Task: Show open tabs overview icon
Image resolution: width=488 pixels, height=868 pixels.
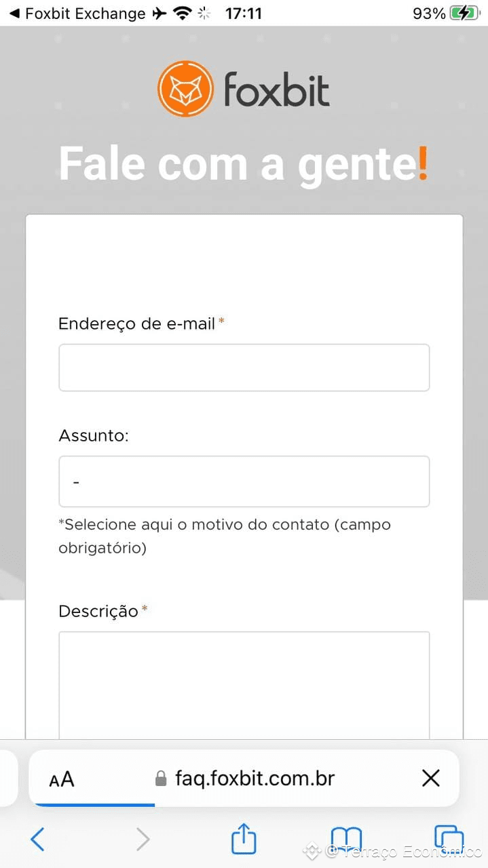Action: pos(449,840)
